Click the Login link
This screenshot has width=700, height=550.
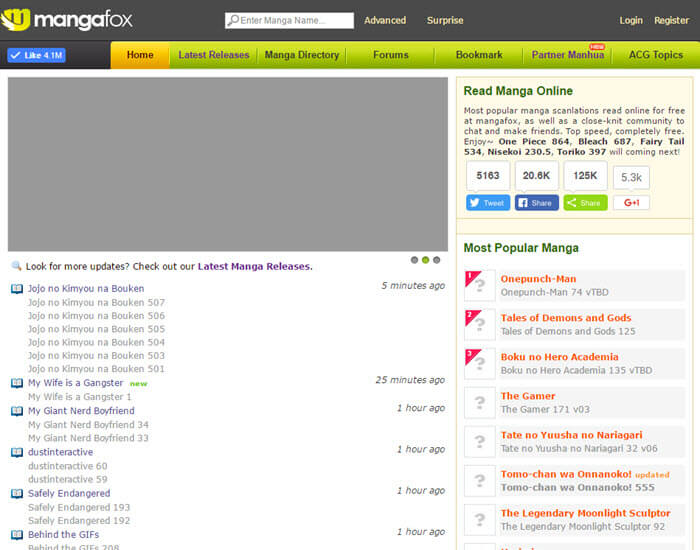tap(631, 21)
